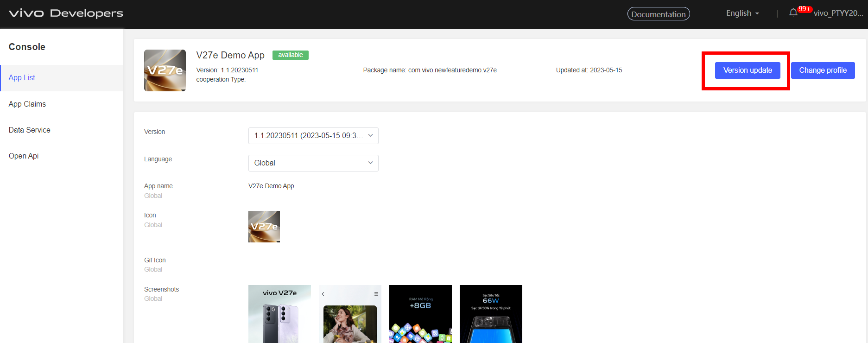Open the 66W charging screenshot thumbnail
Image resolution: width=868 pixels, height=343 pixels.
coord(491,314)
